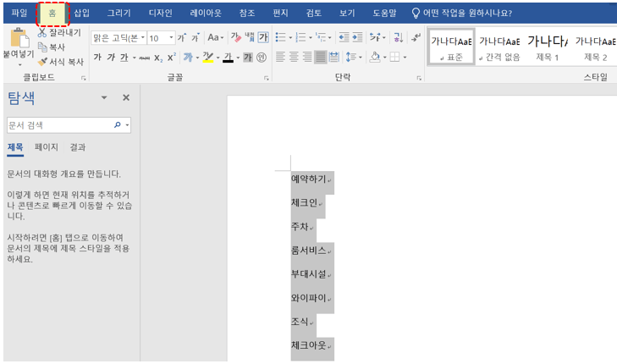Open the Asian Layout icon
This screenshot has height=364, width=617.
375,37
